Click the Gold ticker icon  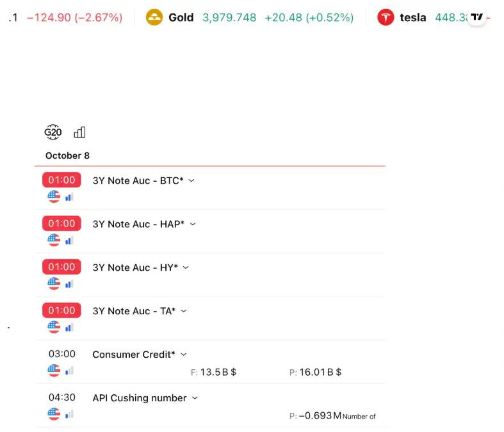click(x=154, y=17)
